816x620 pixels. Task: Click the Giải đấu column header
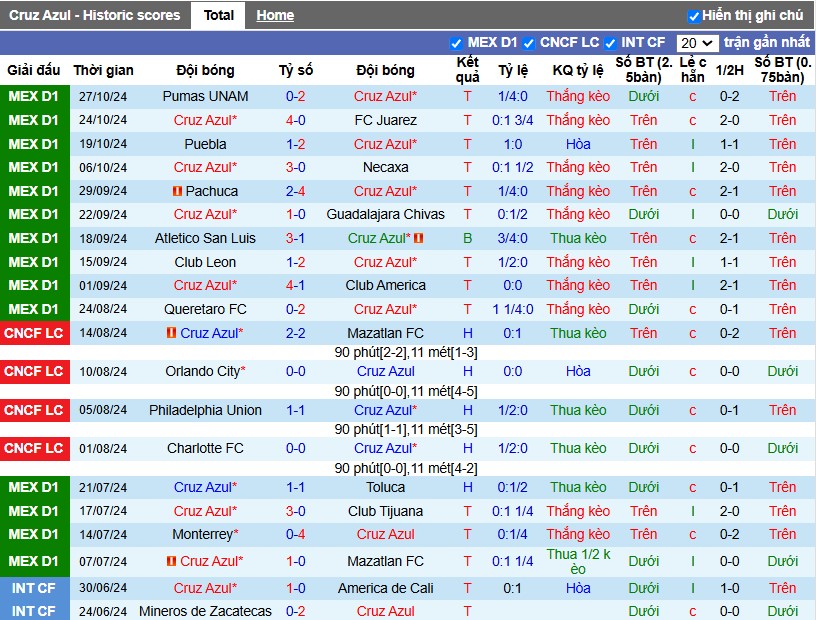tap(34, 70)
